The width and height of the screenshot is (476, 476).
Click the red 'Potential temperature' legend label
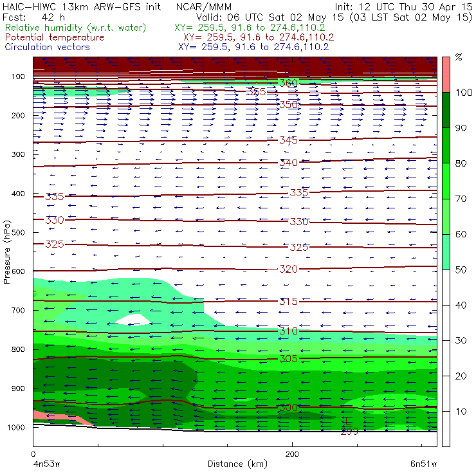coord(54,37)
